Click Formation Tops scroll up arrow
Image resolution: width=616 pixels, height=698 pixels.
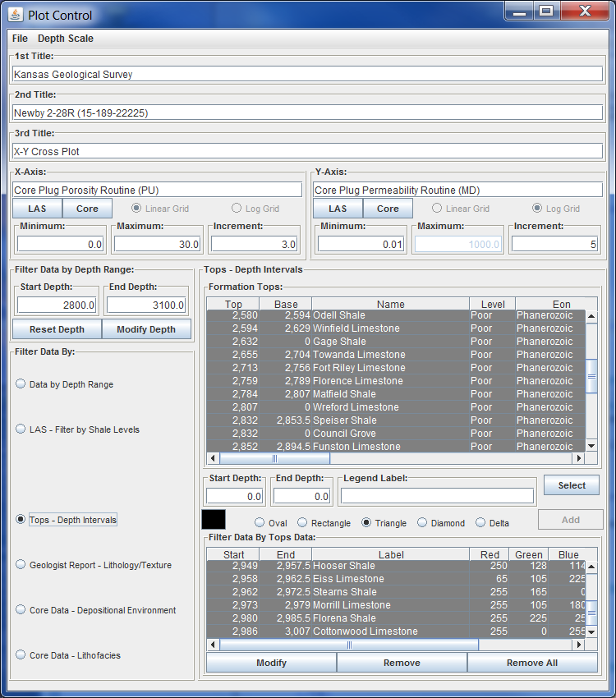[591, 316]
